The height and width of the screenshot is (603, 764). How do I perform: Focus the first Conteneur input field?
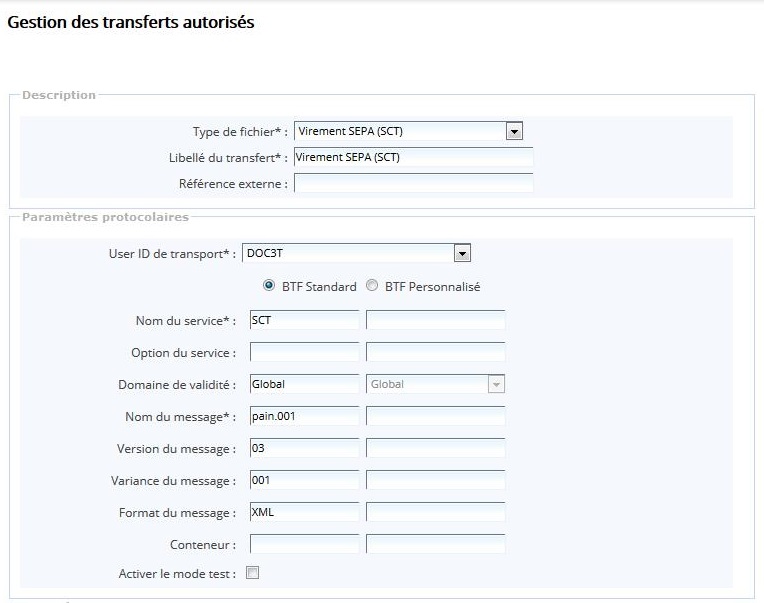tap(304, 544)
